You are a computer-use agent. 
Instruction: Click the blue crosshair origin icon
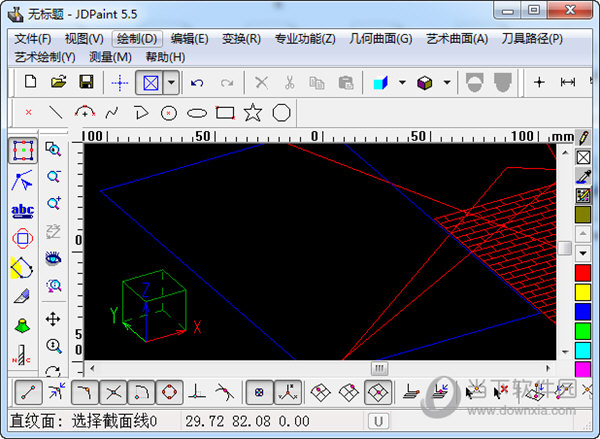point(119,82)
